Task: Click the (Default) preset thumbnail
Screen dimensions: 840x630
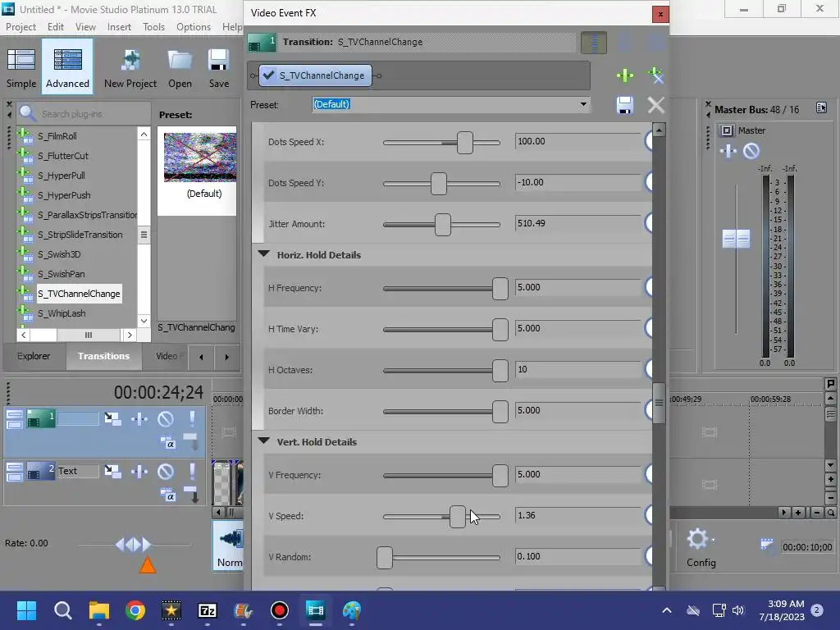Action: pyautogui.click(x=200, y=157)
